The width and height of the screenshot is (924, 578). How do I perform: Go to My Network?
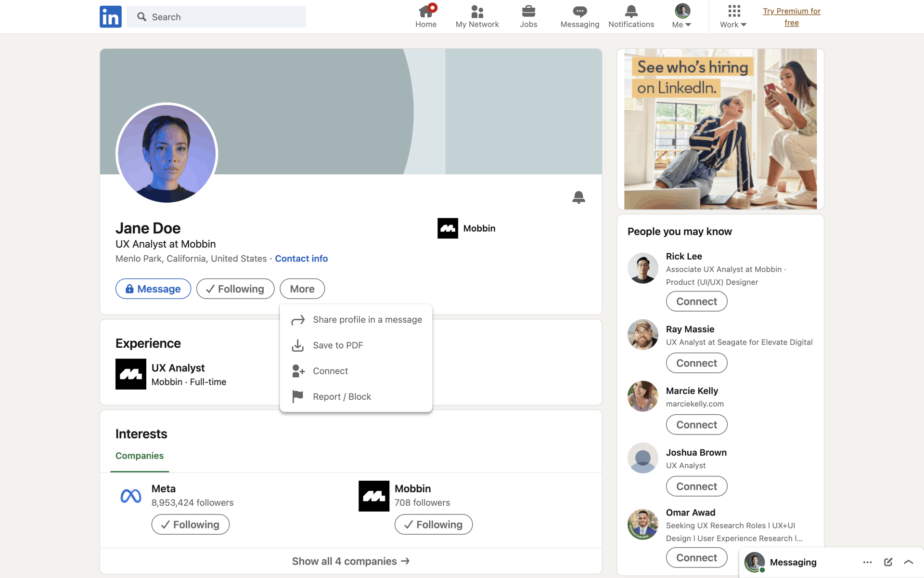477,16
